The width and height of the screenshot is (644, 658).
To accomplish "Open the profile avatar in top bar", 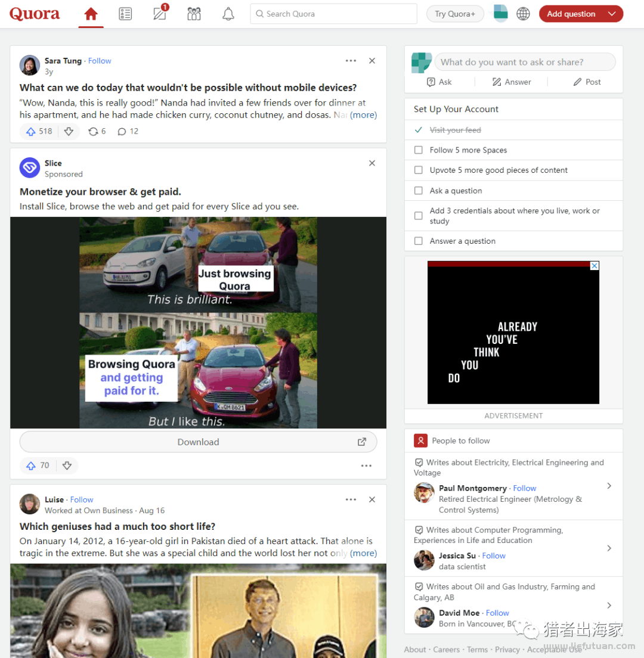I will tap(500, 14).
